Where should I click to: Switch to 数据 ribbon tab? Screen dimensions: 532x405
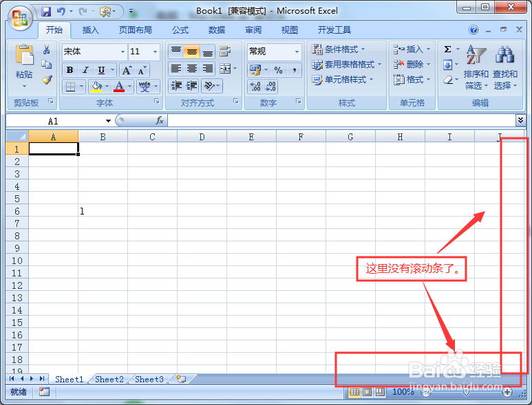pos(217,30)
